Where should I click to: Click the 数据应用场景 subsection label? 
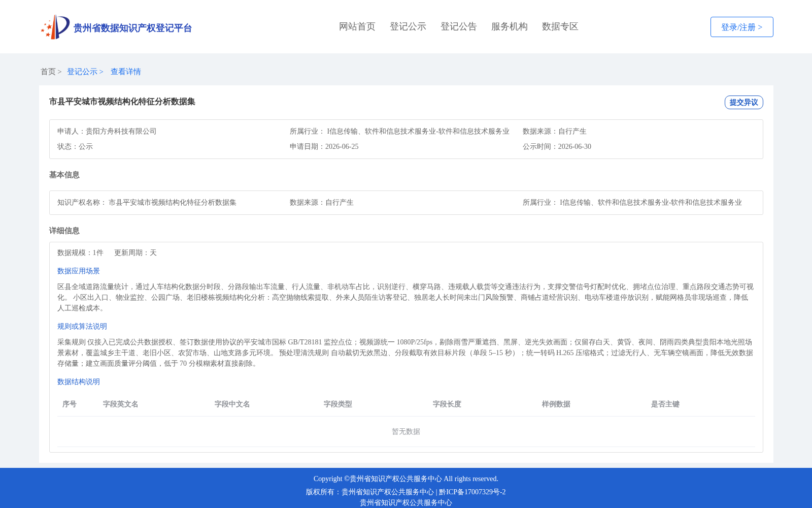(79, 271)
